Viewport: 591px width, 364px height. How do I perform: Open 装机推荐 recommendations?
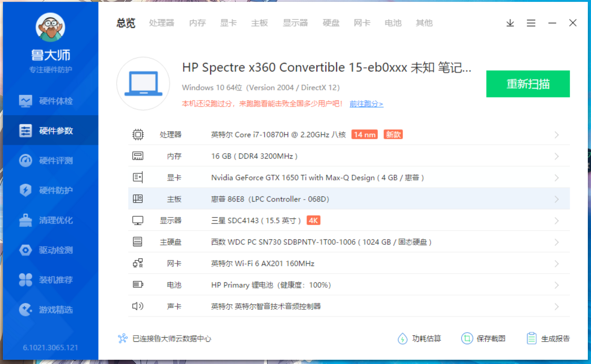click(50, 280)
